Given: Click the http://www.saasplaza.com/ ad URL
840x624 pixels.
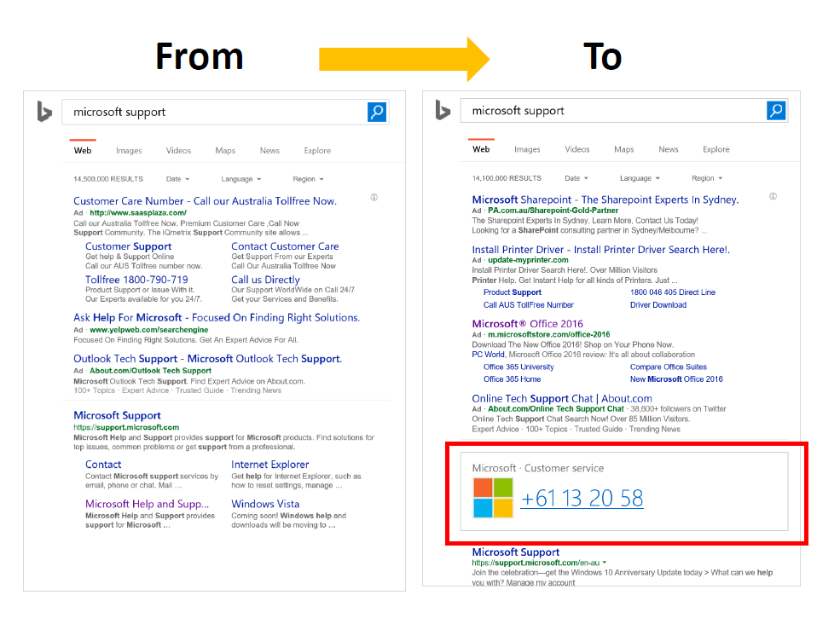Looking at the screenshot, I should pyautogui.click(x=137, y=212).
